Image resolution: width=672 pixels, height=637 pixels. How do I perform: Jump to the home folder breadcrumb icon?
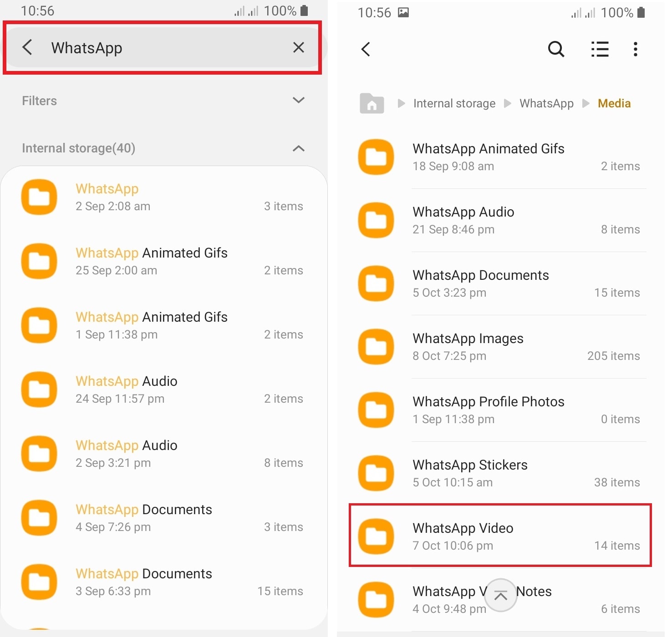pos(372,103)
